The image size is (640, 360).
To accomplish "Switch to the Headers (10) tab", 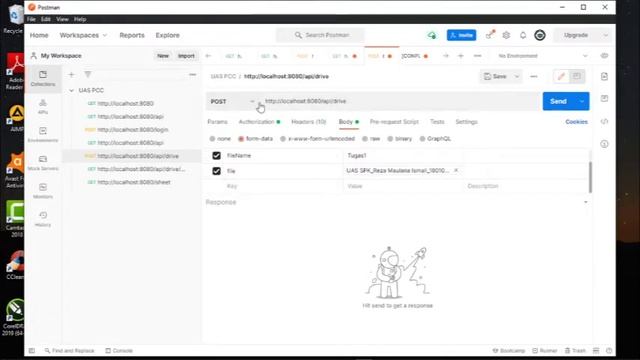I will 309,122.
